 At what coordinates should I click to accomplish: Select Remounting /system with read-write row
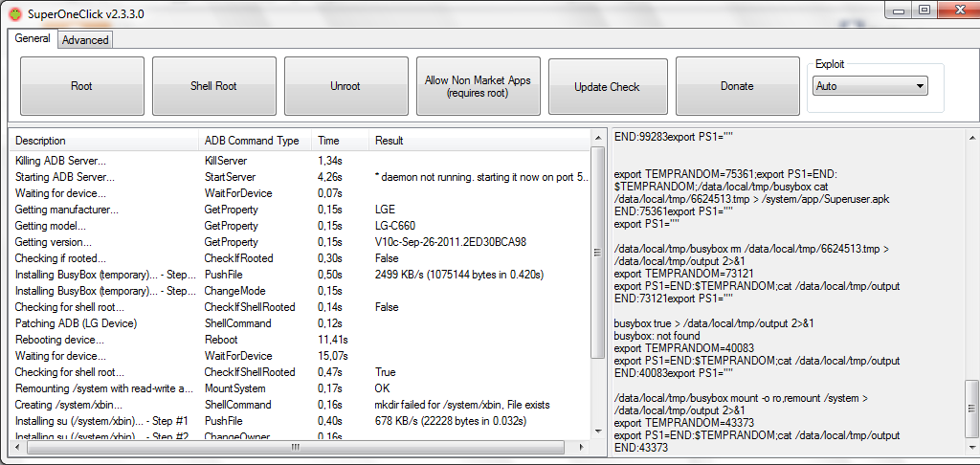point(300,388)
